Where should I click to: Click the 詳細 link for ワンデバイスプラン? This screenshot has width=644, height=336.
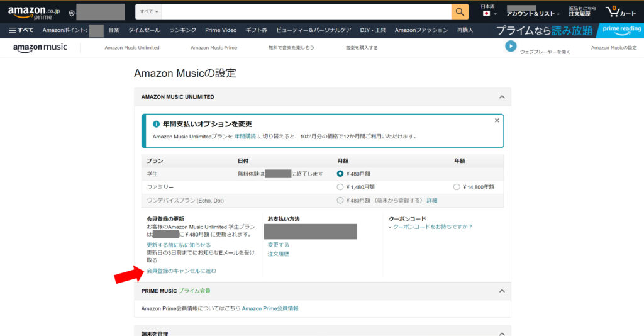[x=431, y=201]
